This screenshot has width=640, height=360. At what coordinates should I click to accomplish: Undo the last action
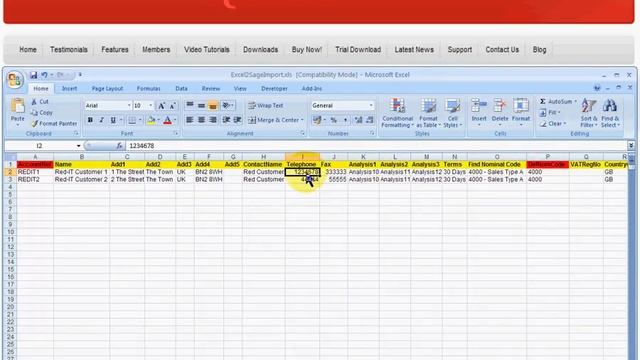pyautogui.click(x=44, y=75)
